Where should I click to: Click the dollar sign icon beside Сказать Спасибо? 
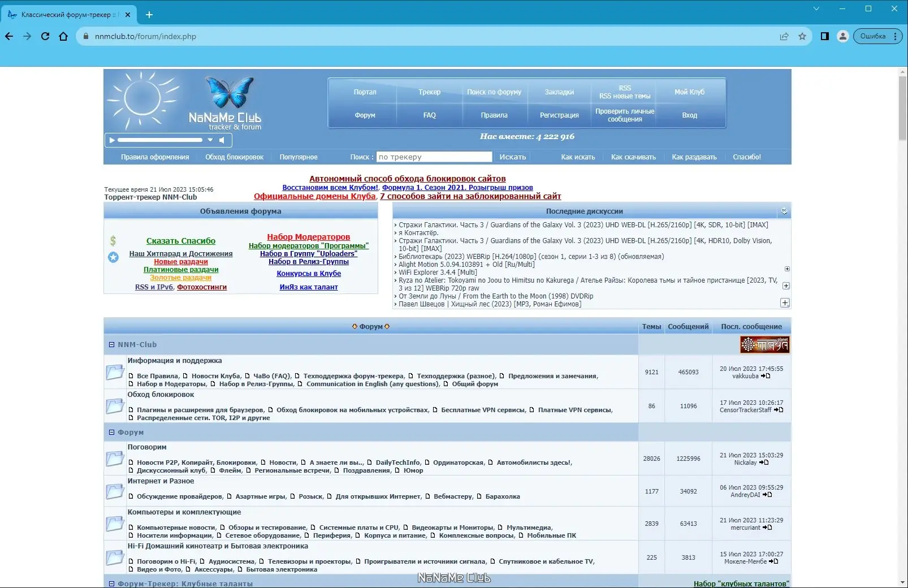pos(113,241)
